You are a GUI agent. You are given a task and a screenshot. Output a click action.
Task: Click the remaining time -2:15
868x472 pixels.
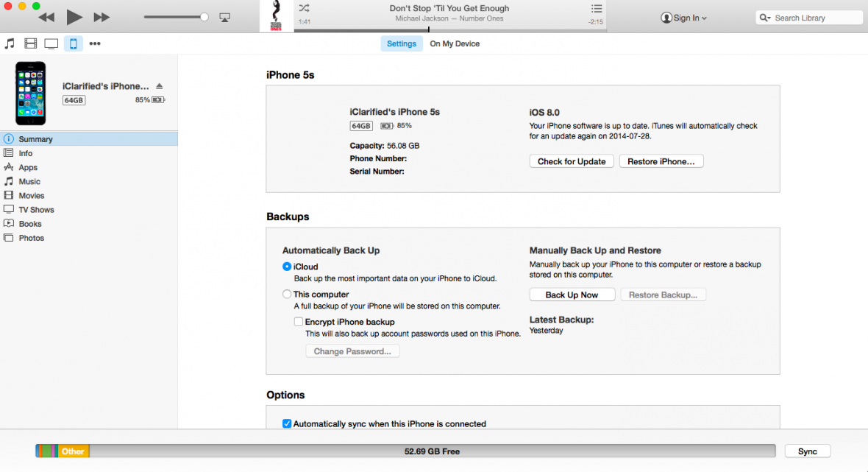tap(596, 21)
